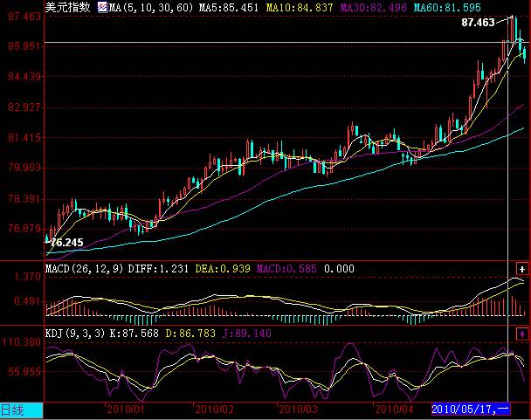Click the MACD(26,12,9) indicator label

tap(85, 269)
